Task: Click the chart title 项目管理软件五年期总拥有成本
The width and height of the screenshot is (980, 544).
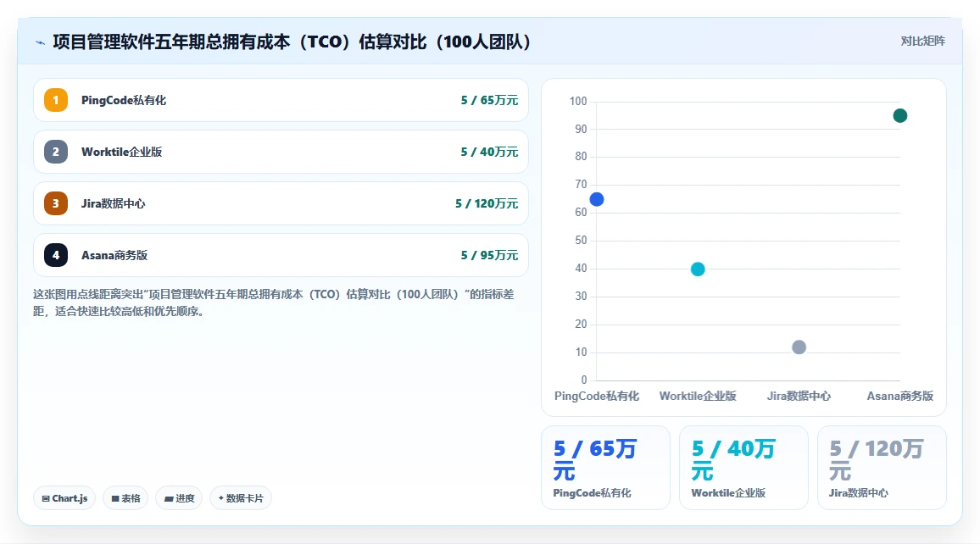Action: [292, 42]
